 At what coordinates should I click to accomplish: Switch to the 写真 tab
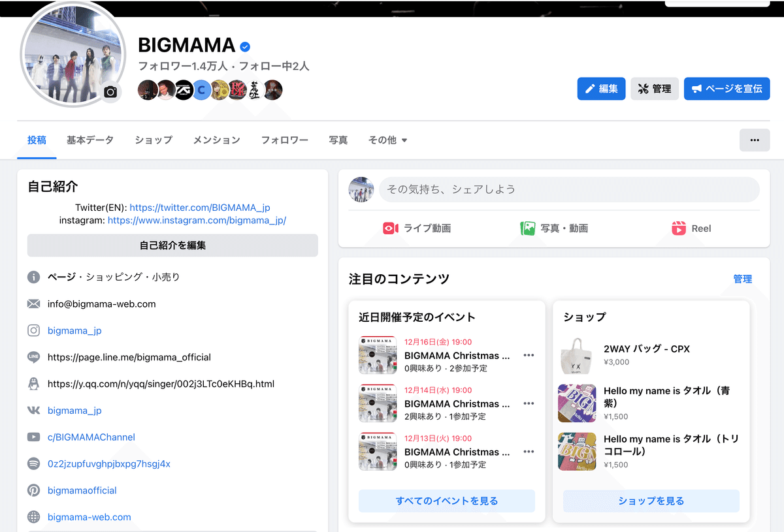coord(338,140)
